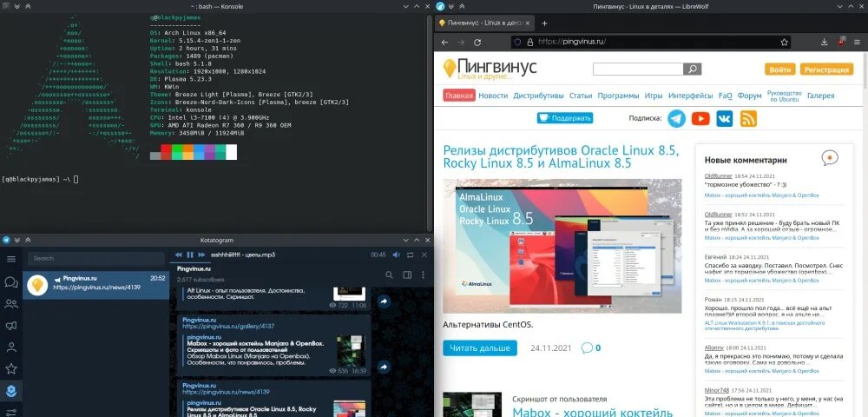The width and height of the screenshot is (868, 417).
Task: Open AlmaLinux 8.5 article image
Action: point(562,246)
